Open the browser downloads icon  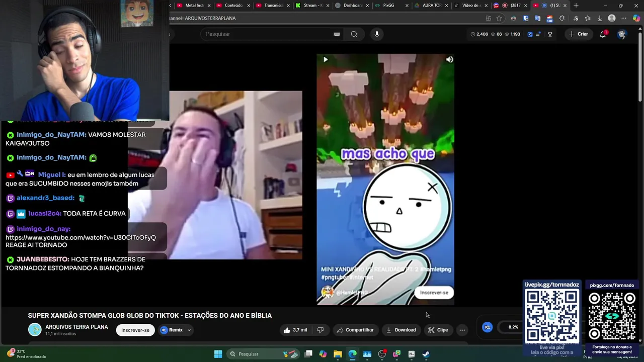pyautogui.click(x=599, y=18)
